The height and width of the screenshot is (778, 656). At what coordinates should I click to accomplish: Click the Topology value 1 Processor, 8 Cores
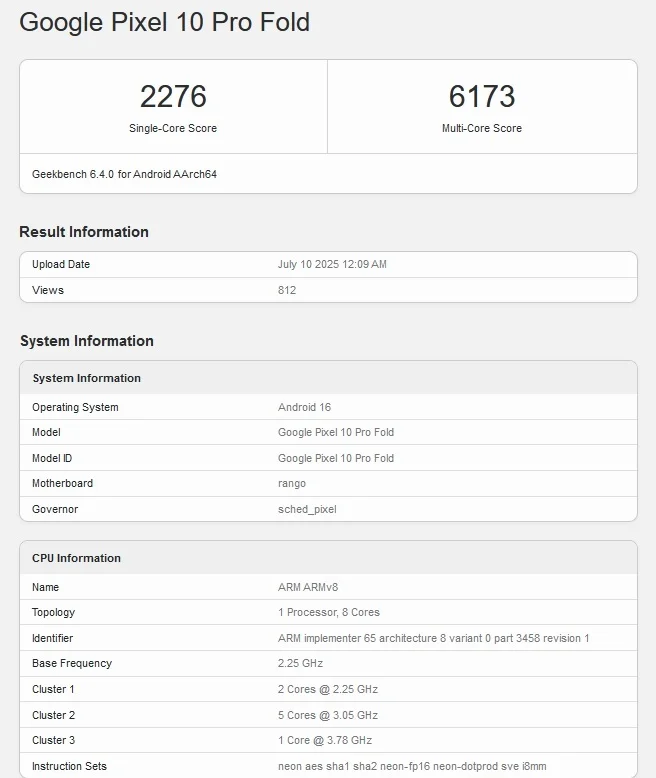point(329,612)
